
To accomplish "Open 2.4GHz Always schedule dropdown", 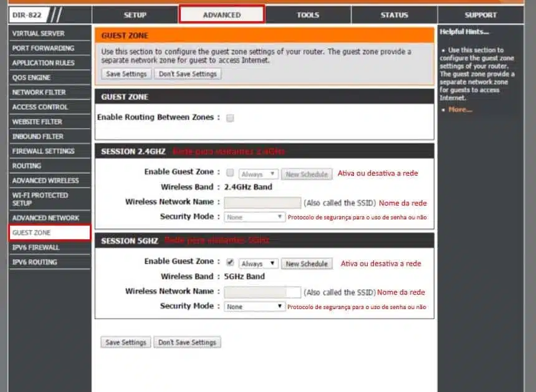I will coord(259,174).
